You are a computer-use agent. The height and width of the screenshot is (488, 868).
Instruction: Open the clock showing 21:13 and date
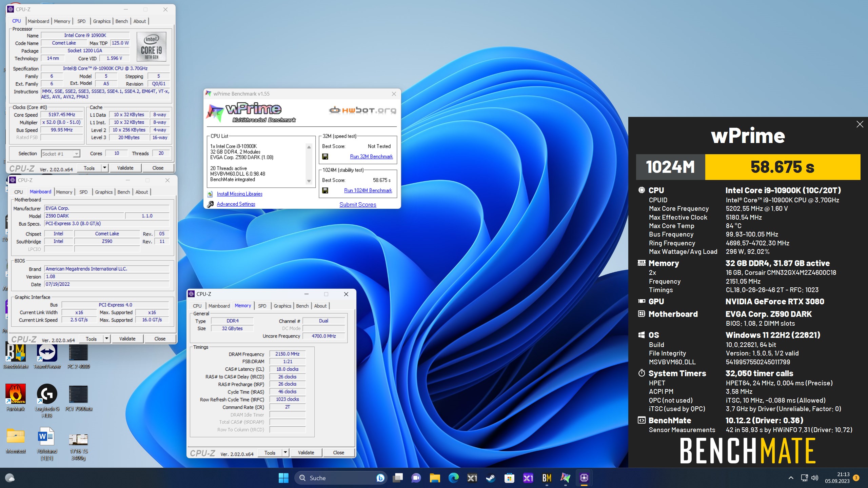tap(837, 478)
